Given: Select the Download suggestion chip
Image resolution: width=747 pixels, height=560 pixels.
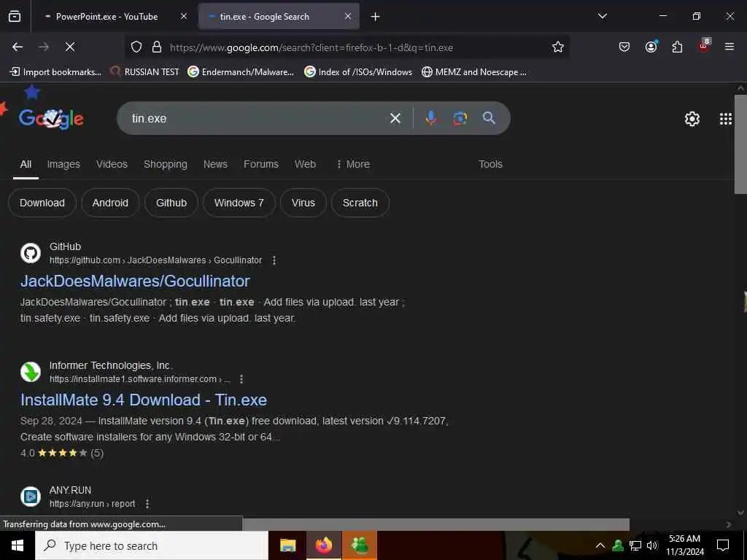Looking at the screenshot, I should pyautogui.click(x=42, y=203).
